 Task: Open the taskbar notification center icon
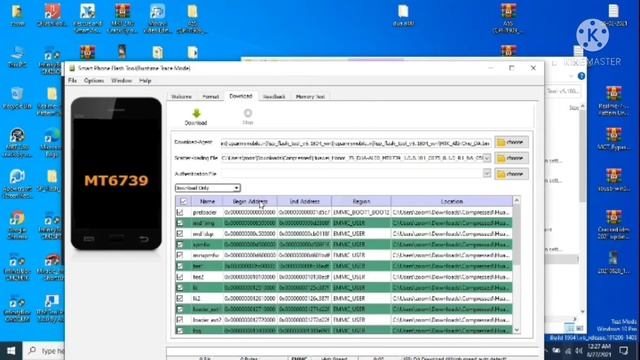pyautogui.click(x=623, y=350)
